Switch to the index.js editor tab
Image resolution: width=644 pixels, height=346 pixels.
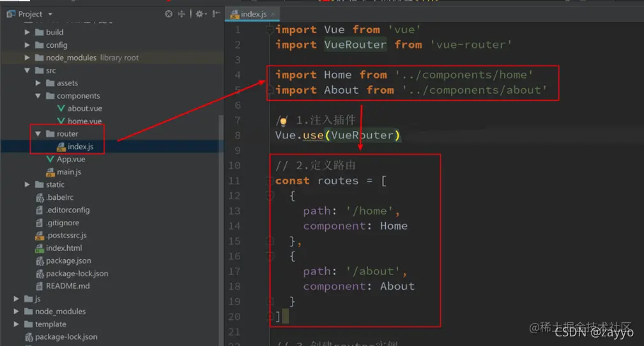coord(254,14)
